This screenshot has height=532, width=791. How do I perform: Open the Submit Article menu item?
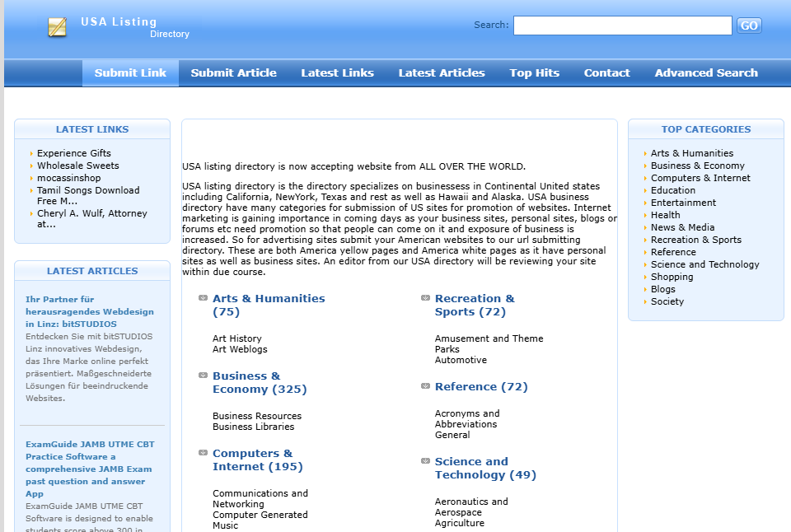[x=233, y=72]
